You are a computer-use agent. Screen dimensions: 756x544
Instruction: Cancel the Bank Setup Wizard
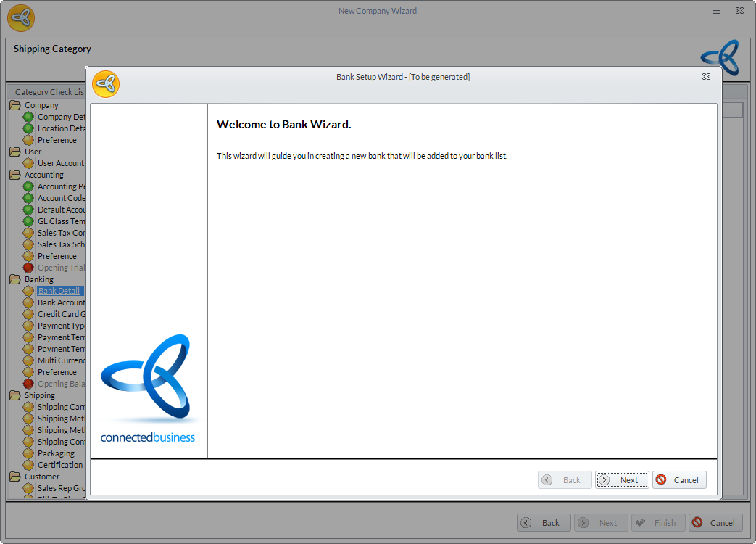click(679, 480)
